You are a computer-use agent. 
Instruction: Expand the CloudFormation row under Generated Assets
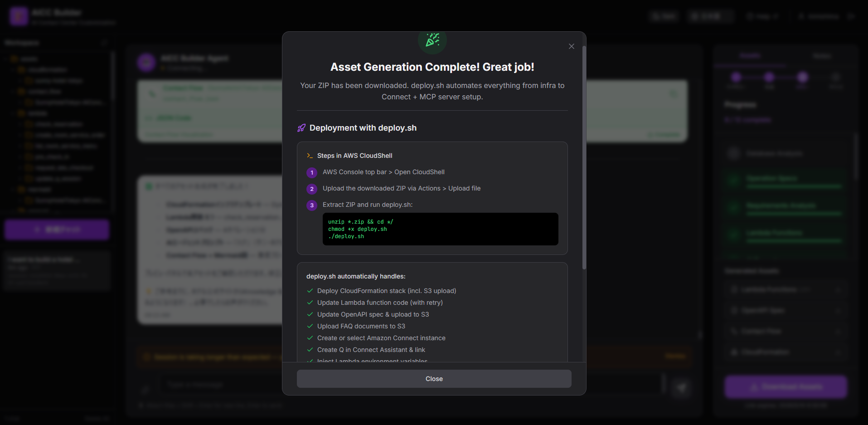tap(786, 352)
